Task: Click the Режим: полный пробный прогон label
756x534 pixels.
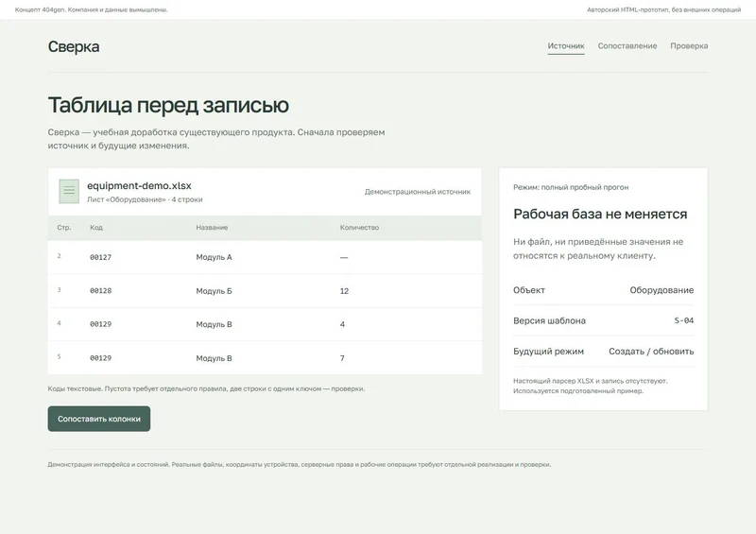Action: [x=571, y=187]
